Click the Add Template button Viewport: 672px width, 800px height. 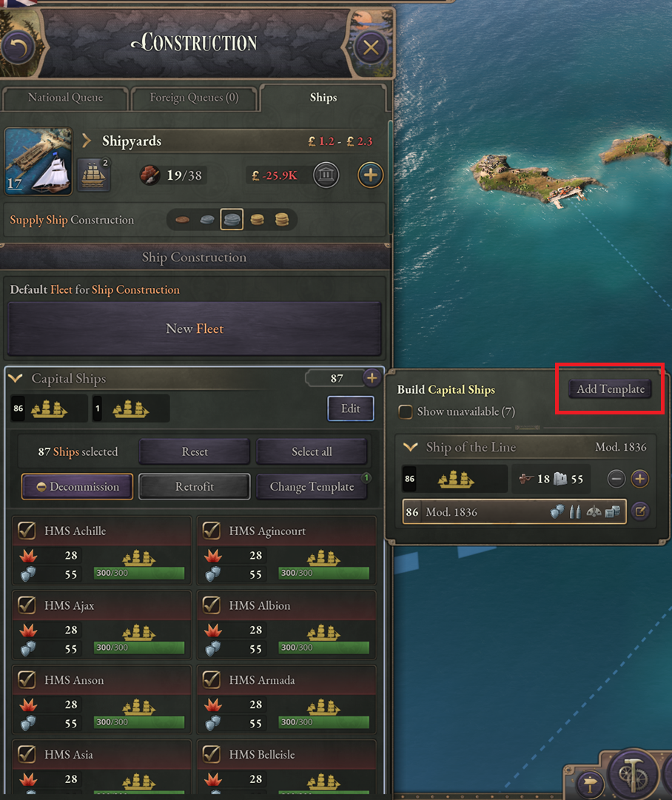click(611, 389)
